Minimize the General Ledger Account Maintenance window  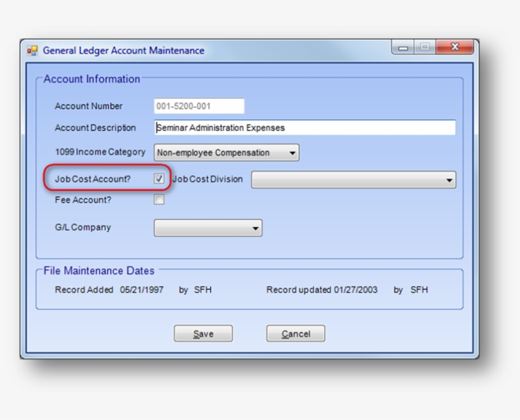click(403, 48)
